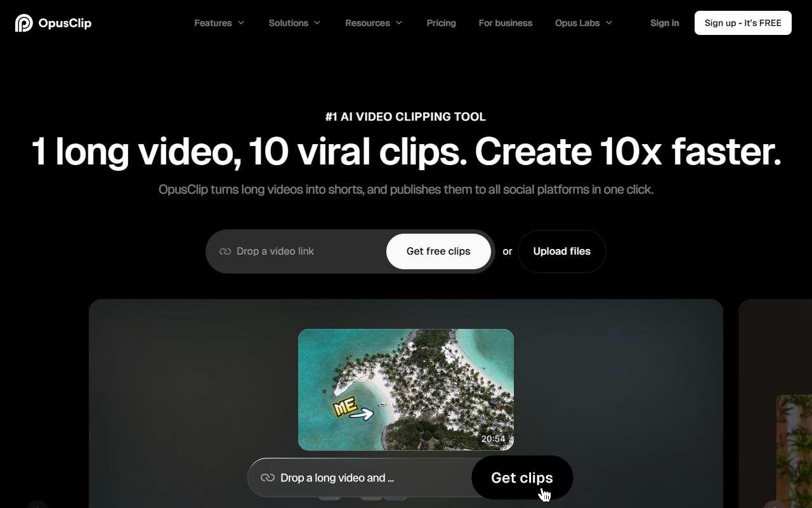The height and width of the screenshot is (508, 812).
Task: Click the Upload files button
Action: tap(562, 251)
